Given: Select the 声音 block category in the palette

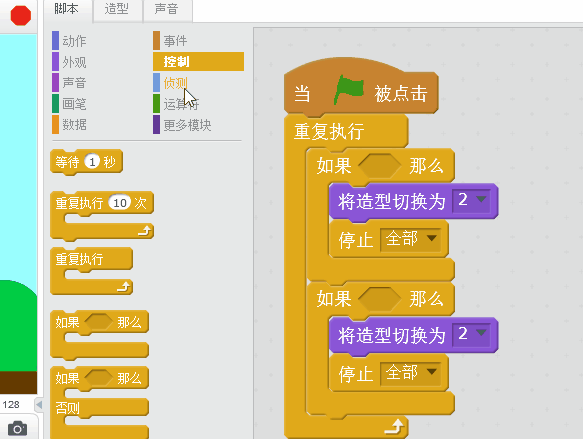Looking at the screenshot, I should [x=74, y=83].
